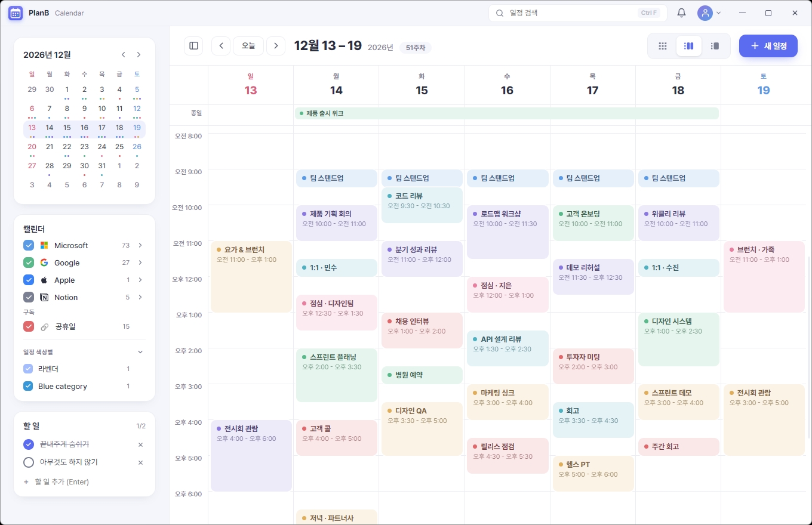Screen dimensions: 812x525
Task: Click the 새 일정 button
Action: pyautogui.click(x=768, y=46)
